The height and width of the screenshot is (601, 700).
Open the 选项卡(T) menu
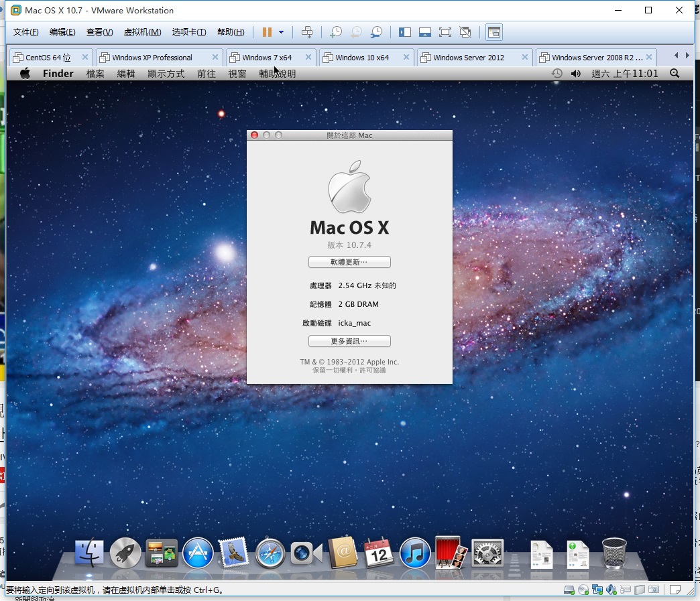pyautogui.click(x=189, y=32)
